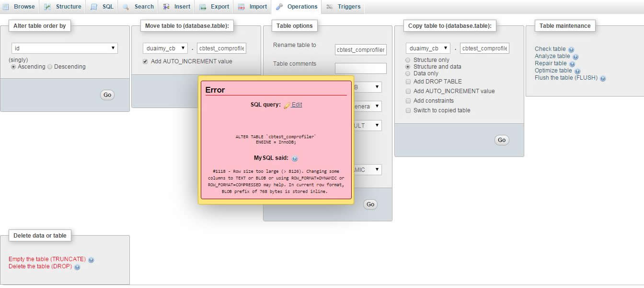Image resolution: width=644 pixels, height=288 pixels.
Task: Delete the table (DROP)
Action: [x=40, y=266]
